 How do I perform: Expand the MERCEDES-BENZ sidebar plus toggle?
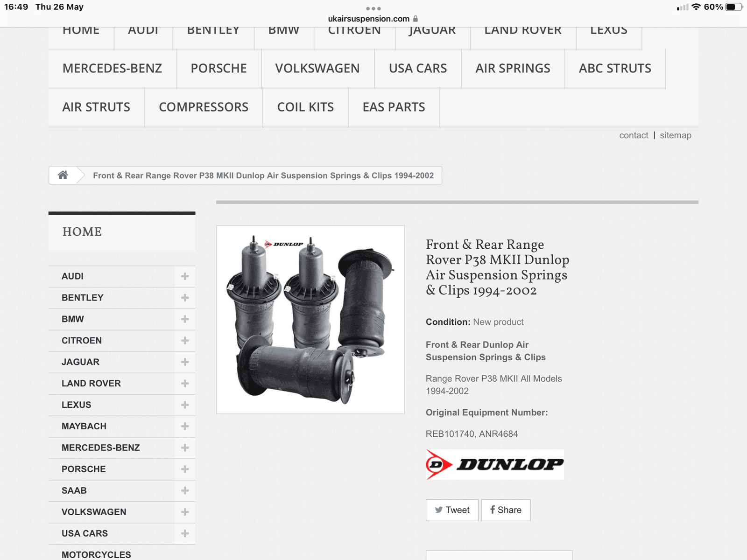[185, 448]
